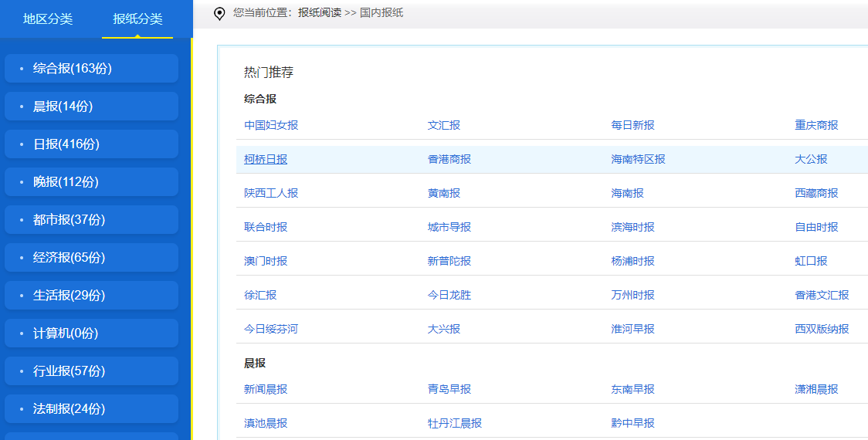Image resolution: width=868 pixels, height=440 pixels.
Task: Open 牡丹江晨报 link
Action: click(455, 423)
